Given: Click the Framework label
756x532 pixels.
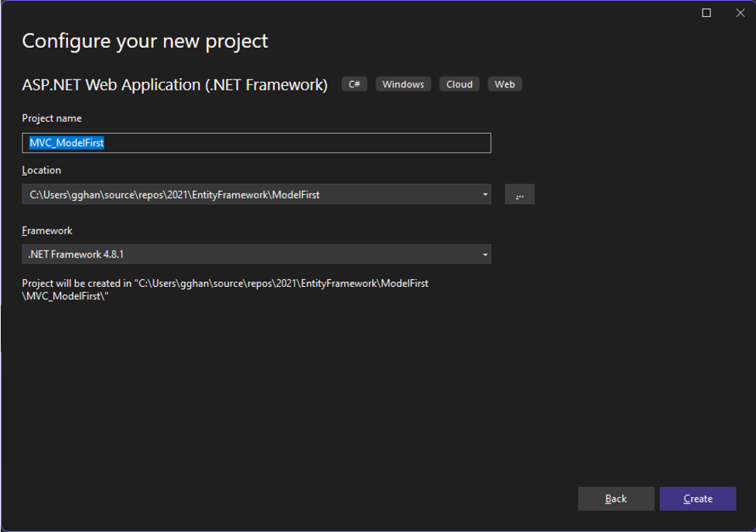Looking at the screenshot, I should pyautogui.click(x=47, y=231).
